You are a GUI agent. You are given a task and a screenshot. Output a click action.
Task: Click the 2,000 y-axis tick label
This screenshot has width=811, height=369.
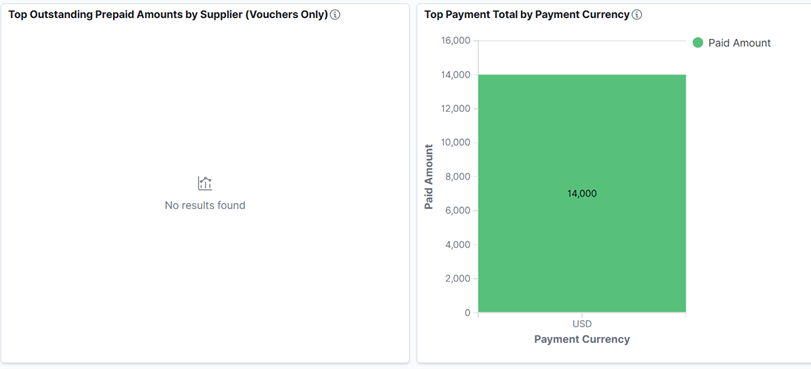[458, 278]
